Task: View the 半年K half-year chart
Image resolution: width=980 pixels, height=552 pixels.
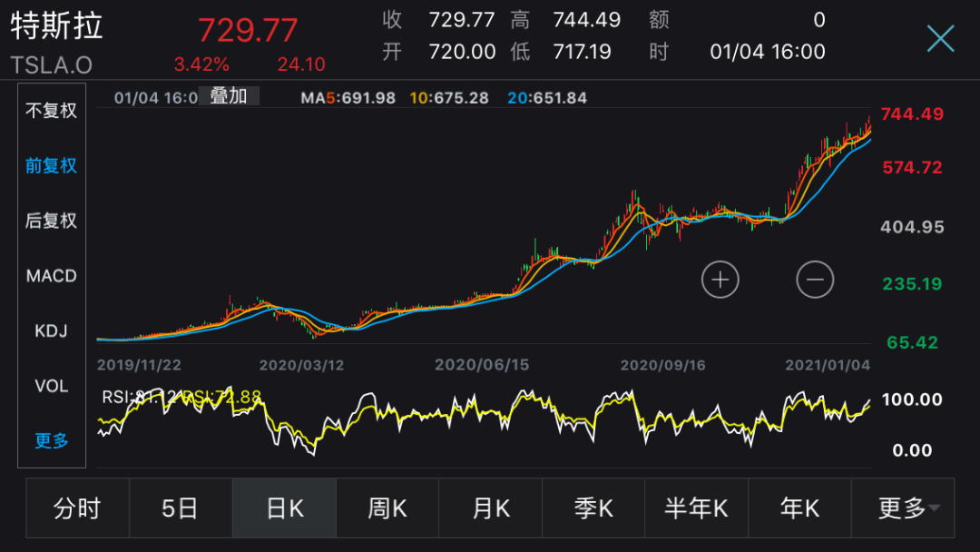Action: coord(697,508)
